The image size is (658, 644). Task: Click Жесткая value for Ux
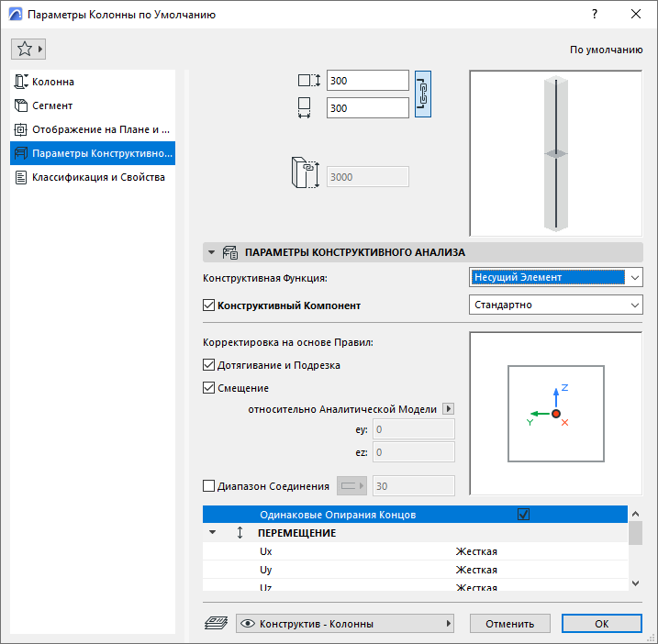(476, 551)
